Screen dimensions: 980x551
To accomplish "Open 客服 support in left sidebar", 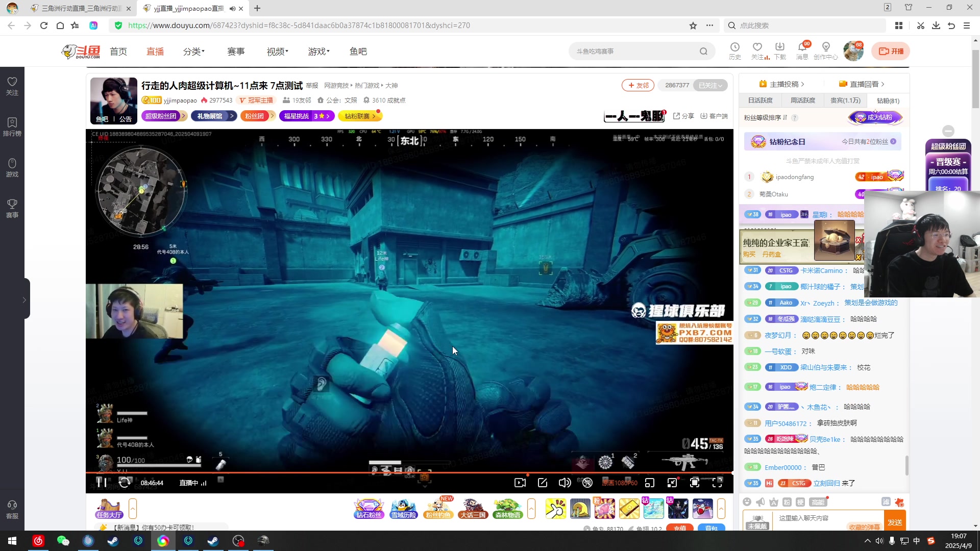I will 12,510.
